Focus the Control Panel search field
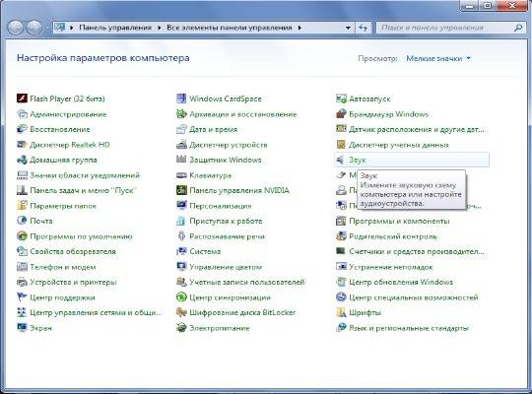Screen dimensions: 532x394 pyautogui.click(x=450, y=28)
